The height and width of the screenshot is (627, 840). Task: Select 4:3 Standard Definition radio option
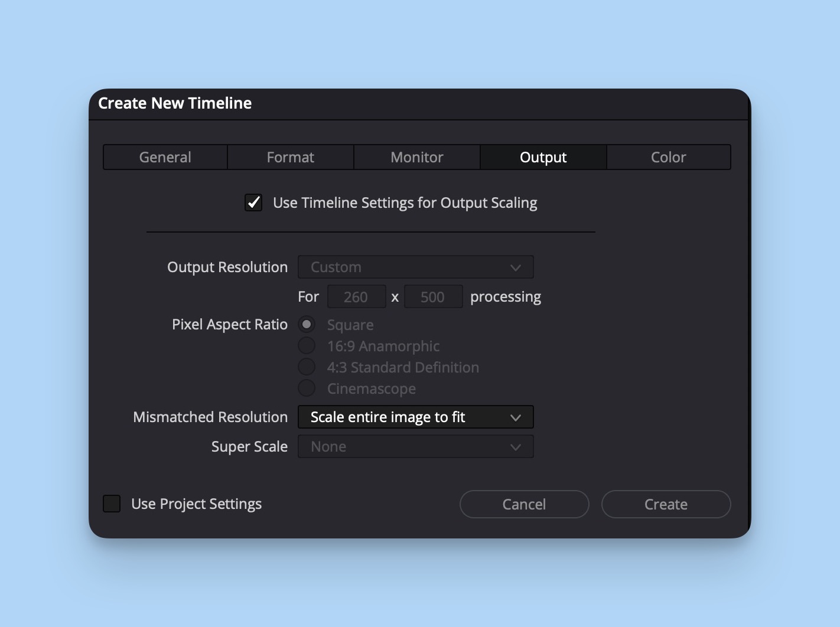[307, 367]
